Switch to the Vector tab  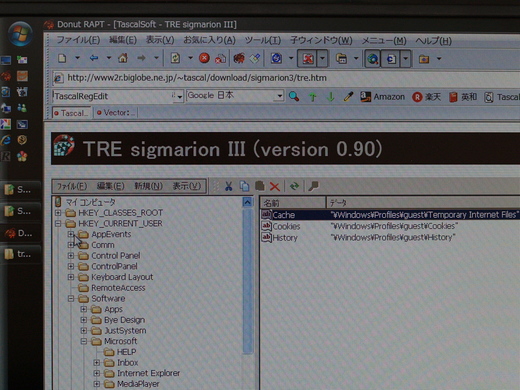pyautogui.click(x=116, y=113)
